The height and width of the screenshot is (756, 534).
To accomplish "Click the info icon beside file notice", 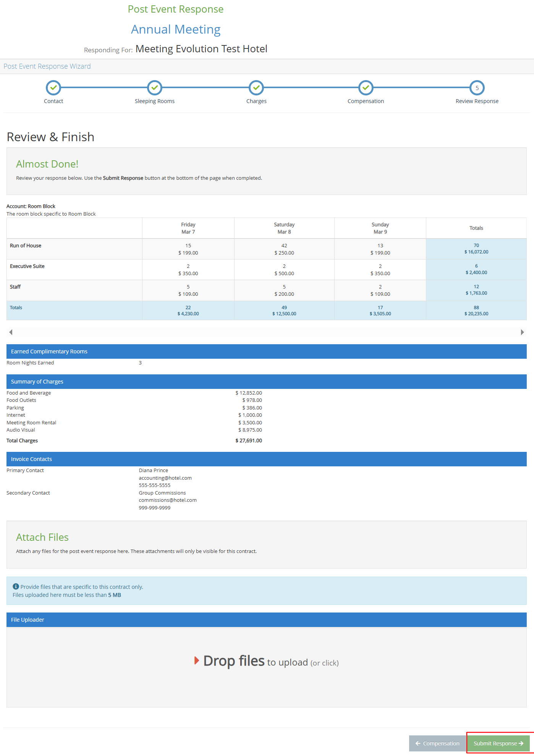I will (16, 587).
